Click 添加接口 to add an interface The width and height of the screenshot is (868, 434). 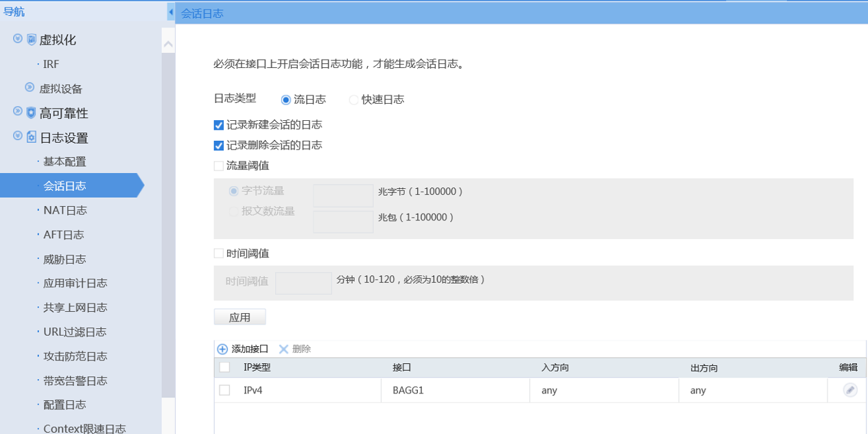[x=250, y=349]
